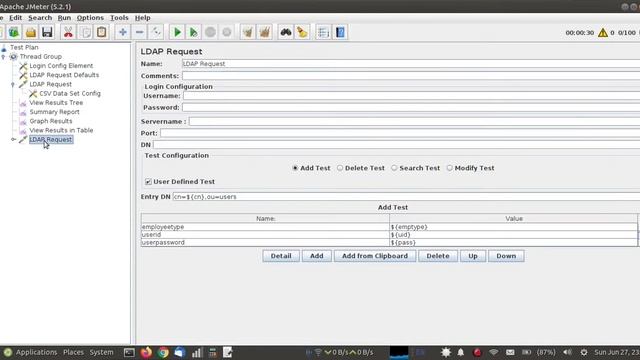Click the Up button

pos(473,256)
